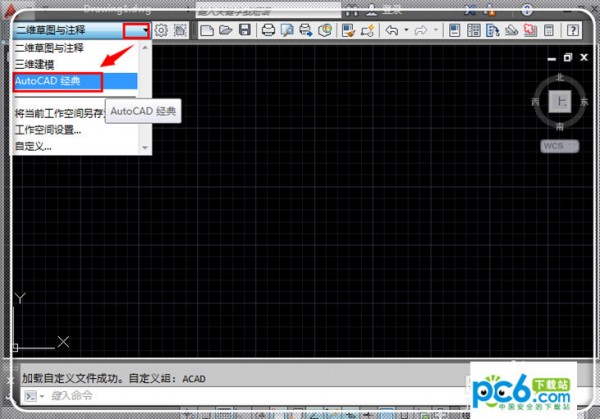This screenshot has height=419, width=600.
Task: Open a file with the folder icon
Action: pyautogui.click(x=226, y=31)
